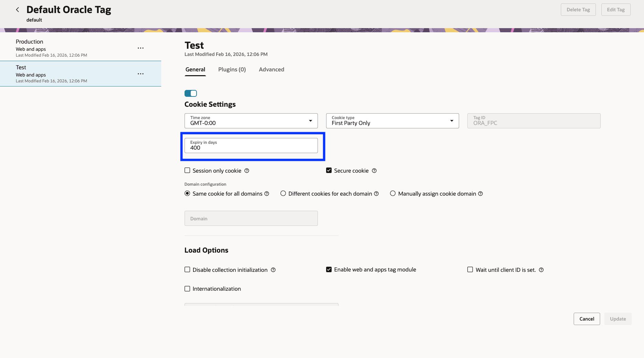Viewport: 644px width, 358px height.
Task: Show help for Secure cookie
Action: pyautogui.click(x=374, y=171)
